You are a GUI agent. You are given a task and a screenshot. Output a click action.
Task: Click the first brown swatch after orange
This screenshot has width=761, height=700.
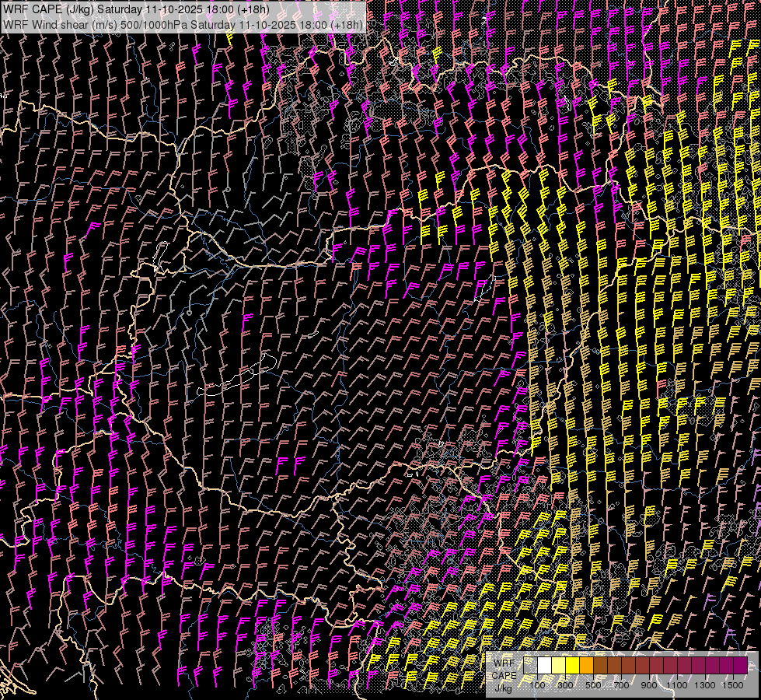click(601, 666)
